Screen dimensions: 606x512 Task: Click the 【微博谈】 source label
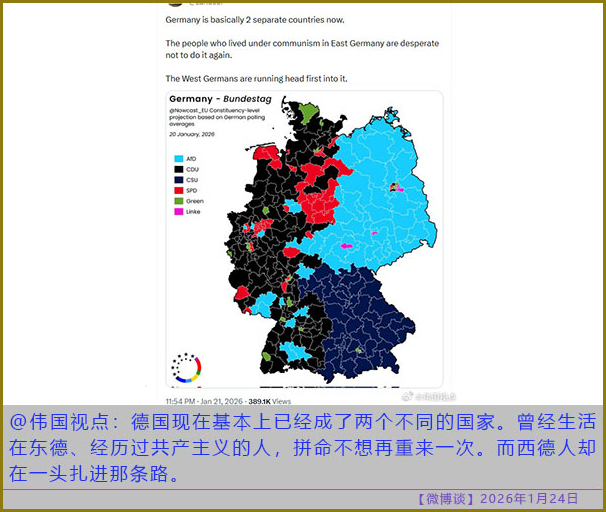click(x=444, y=498)
